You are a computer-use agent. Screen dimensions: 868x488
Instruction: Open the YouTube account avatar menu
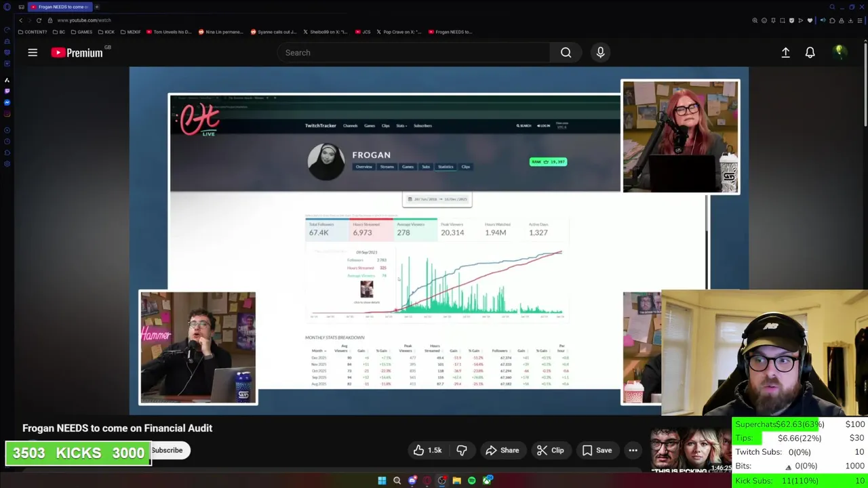pyautogui.click(x=840, y=52)
